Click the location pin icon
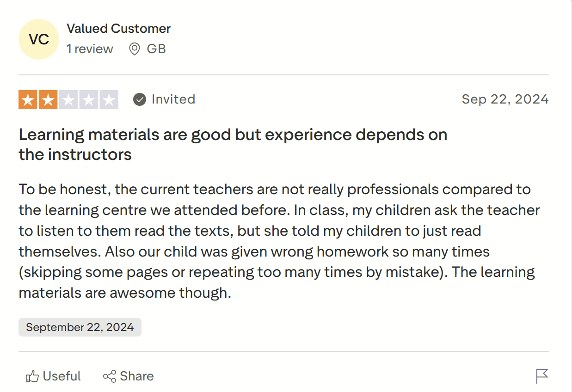The width and height of the screenshot is (572, 392). [135, 49]
